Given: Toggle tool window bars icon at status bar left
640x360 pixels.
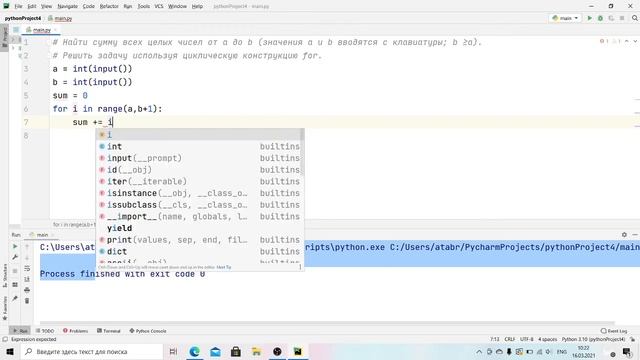Looking at the screenshot, I should click(5, 339).
